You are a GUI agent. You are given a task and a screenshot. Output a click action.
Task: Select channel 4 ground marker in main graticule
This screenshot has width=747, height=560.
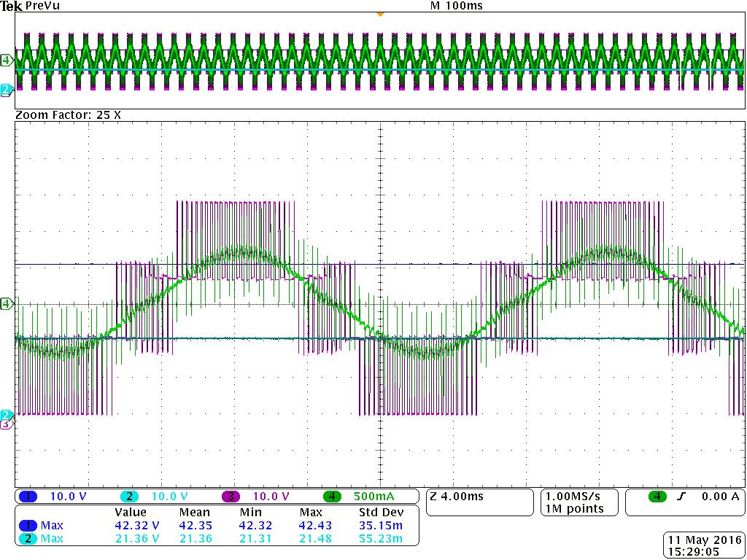(7, 303)
